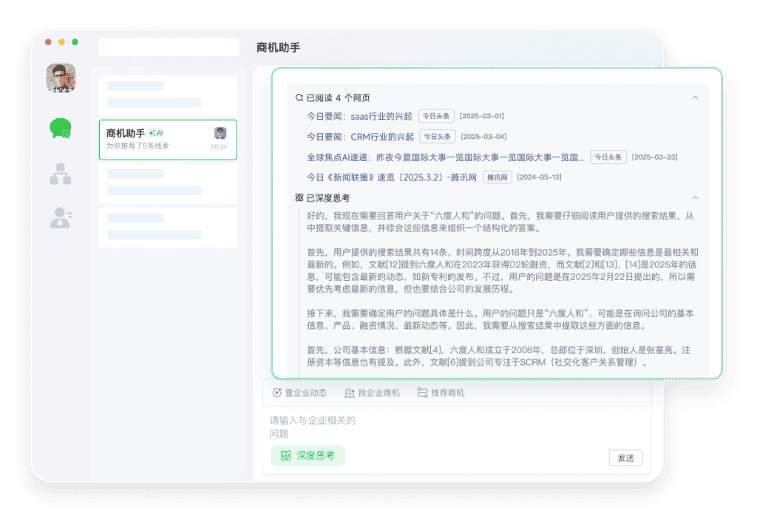The height and width of the screenshot is (532, 757).
Task: Click the user avatar in the sidebar
Action: tap(61, 78)
